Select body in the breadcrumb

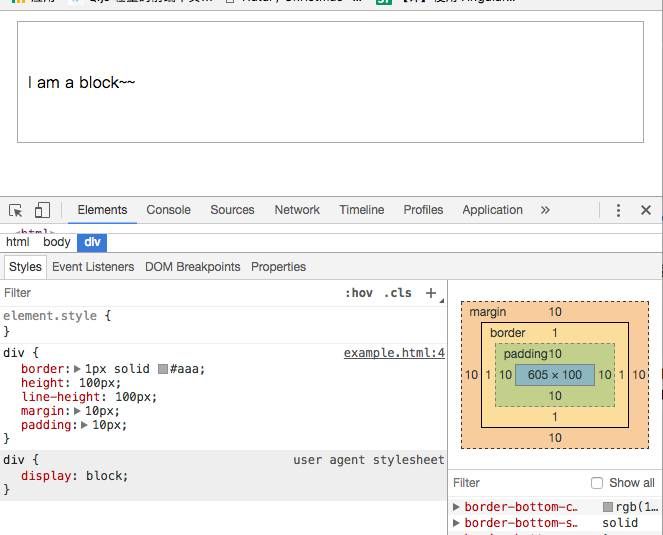pyautogui.click(x=57, y=242)
